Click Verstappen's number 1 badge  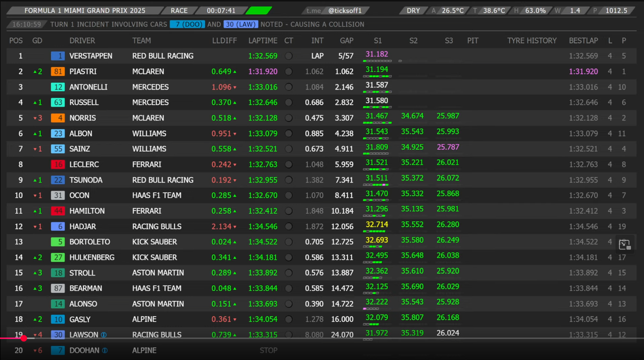[58, 56]
